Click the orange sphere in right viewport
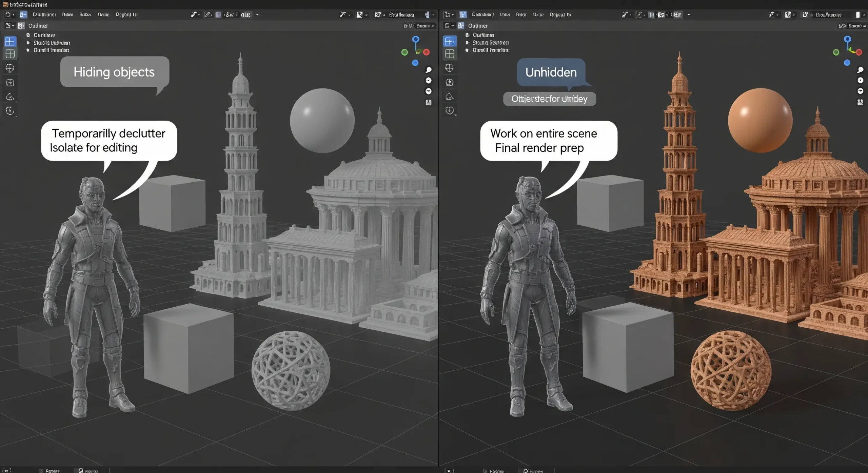The image size is (868, 473). tap(760, 120)
